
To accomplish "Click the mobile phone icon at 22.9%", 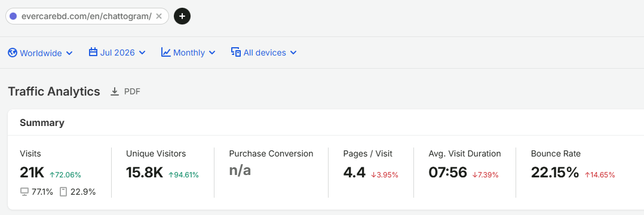I will click(x=63, y=192).
